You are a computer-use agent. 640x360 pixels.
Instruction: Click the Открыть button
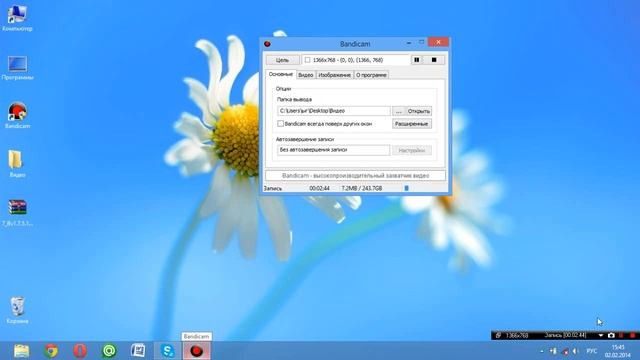pyautogui.click(x=419, y=111)
